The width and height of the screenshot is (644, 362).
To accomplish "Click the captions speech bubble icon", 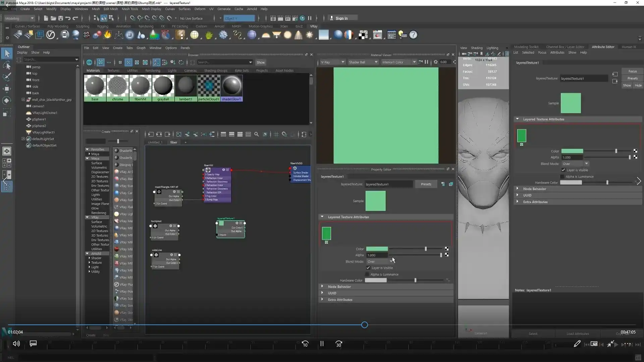I will point(33,344).
